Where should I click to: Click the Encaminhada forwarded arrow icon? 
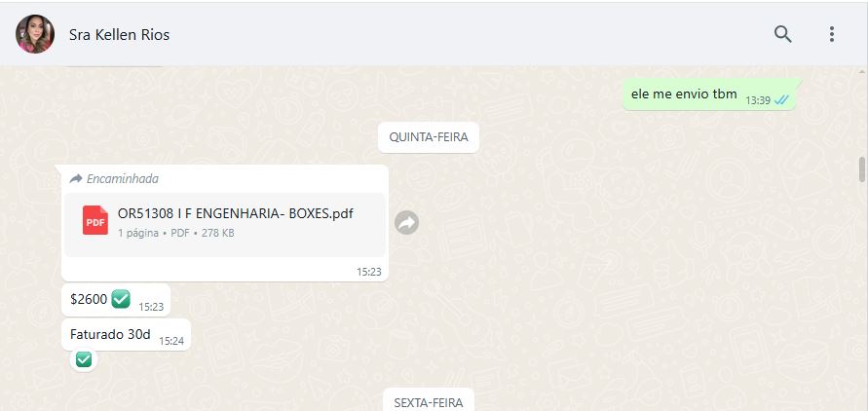76,178
